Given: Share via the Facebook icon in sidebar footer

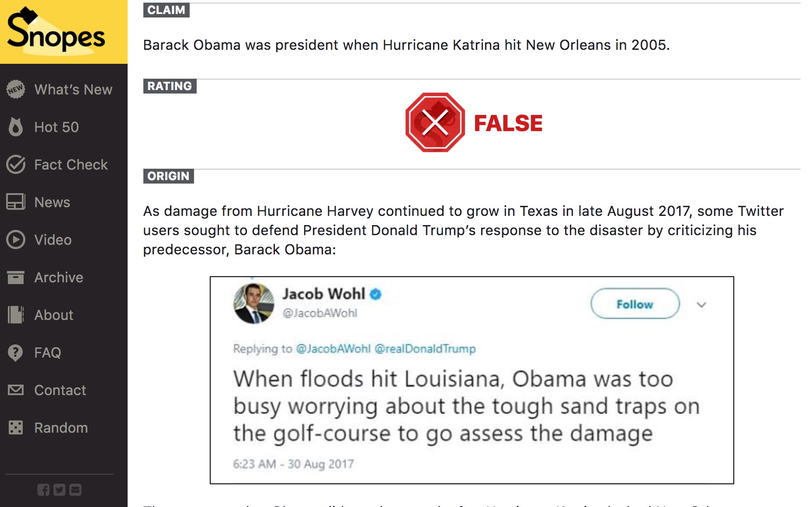Looking at the screenshot, I should click(43, 490).
